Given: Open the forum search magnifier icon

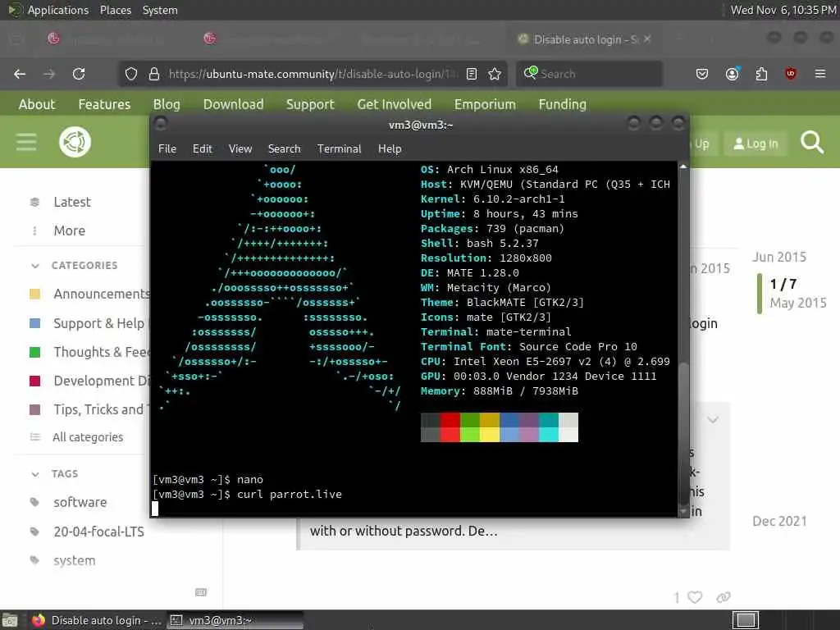Looking at the screenshot, I should pyautogui.click(x=811, y=143).
